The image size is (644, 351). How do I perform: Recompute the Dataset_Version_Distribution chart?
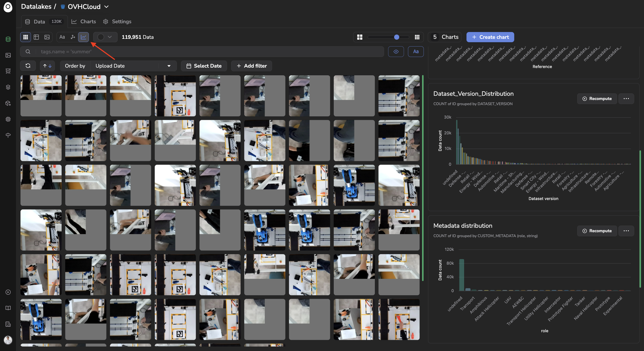point(597,99)
